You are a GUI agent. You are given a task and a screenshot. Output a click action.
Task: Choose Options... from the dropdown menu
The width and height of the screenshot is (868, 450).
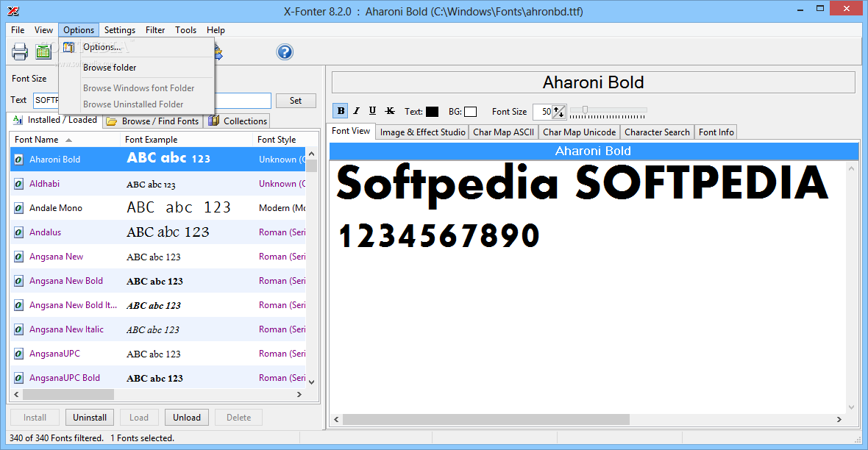point(136,47)
